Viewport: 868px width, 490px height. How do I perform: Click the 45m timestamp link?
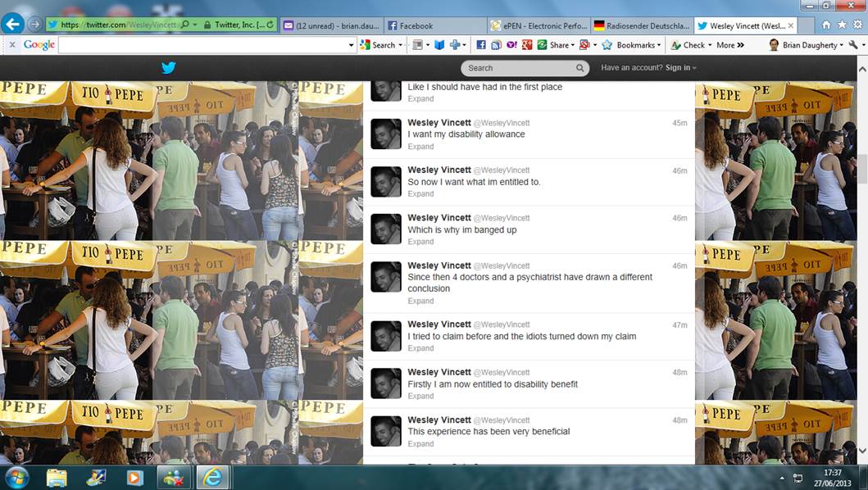(x=679, y=123)
